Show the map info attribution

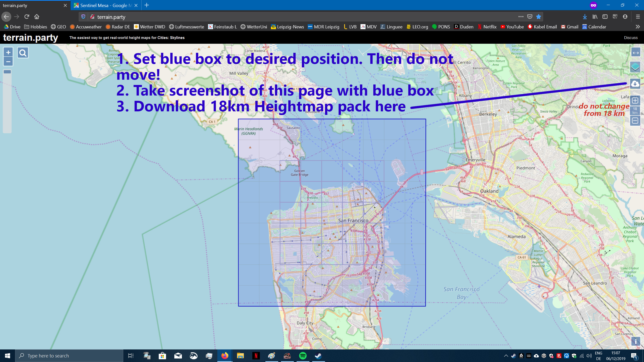(635, 341)
